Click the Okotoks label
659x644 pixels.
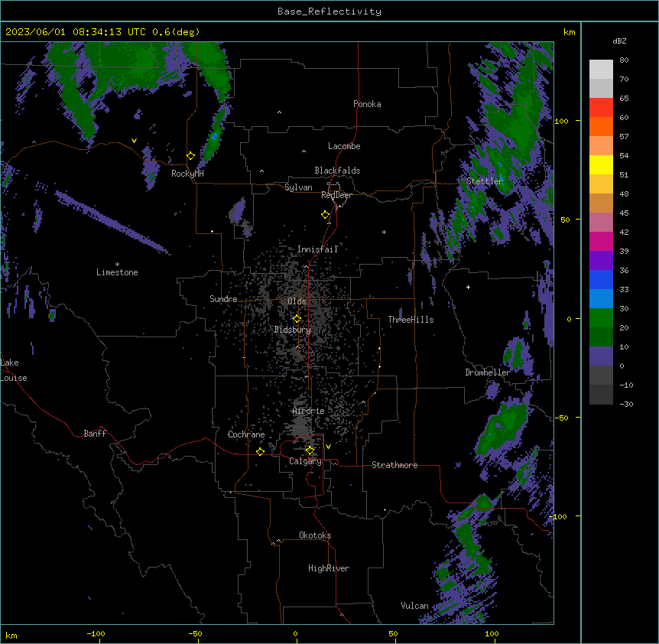tap(315, 535)
